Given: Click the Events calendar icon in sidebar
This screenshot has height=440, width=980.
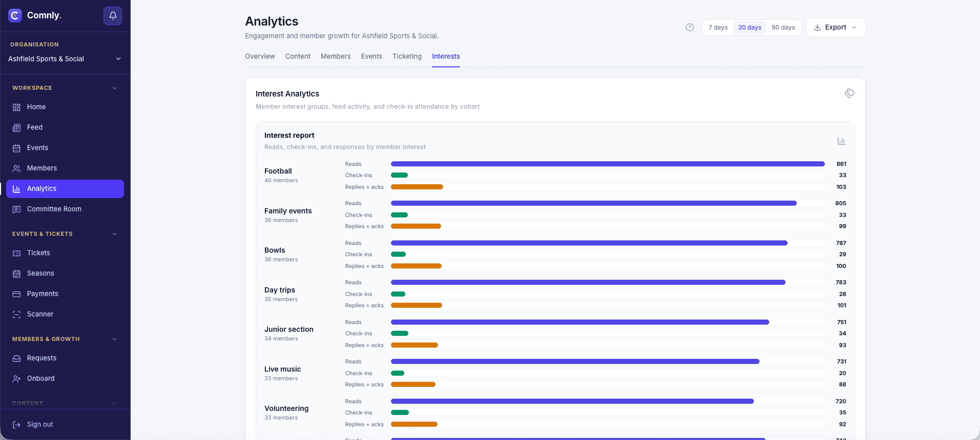Looking at the screenshot, I should [x=17, y=148].
